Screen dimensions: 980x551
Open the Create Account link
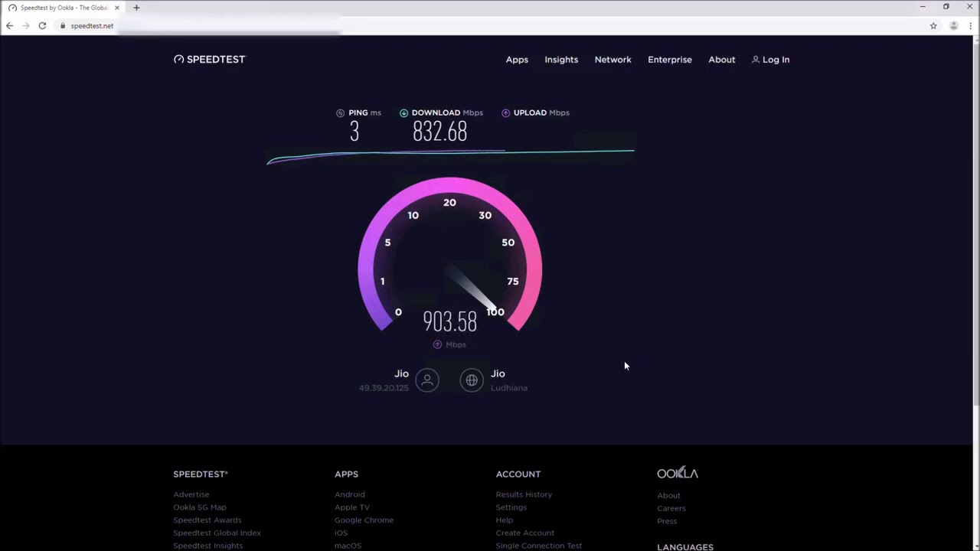tap(525, 533)
